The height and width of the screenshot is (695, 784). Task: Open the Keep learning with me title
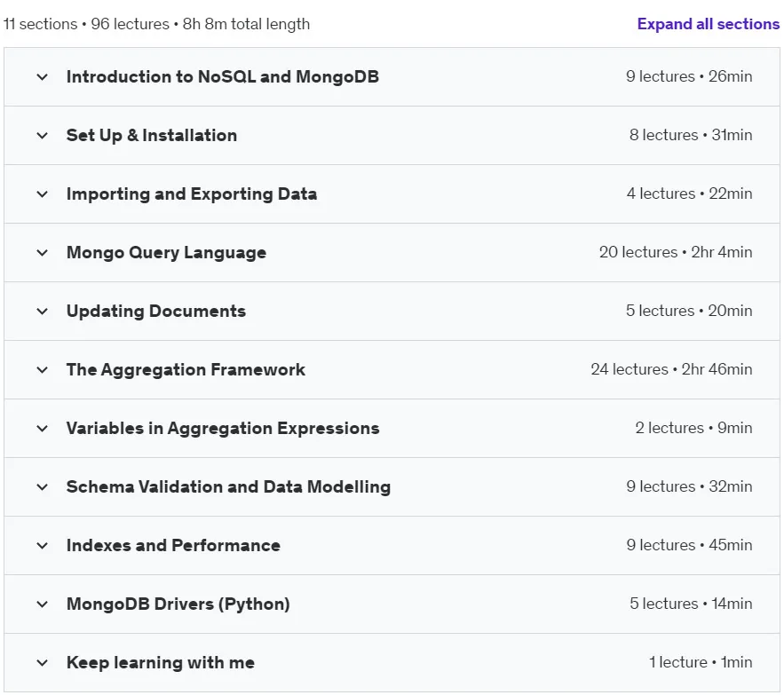pyautogui.click(x=161, y=662)
